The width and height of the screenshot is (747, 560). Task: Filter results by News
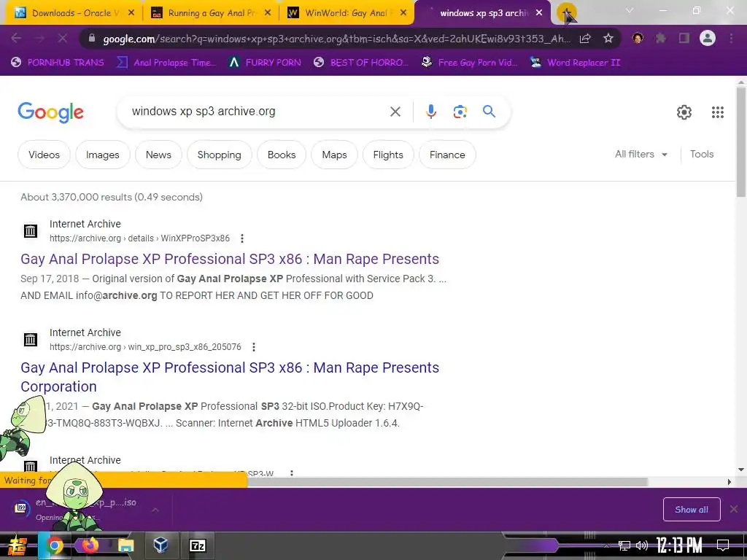[158, 155]
